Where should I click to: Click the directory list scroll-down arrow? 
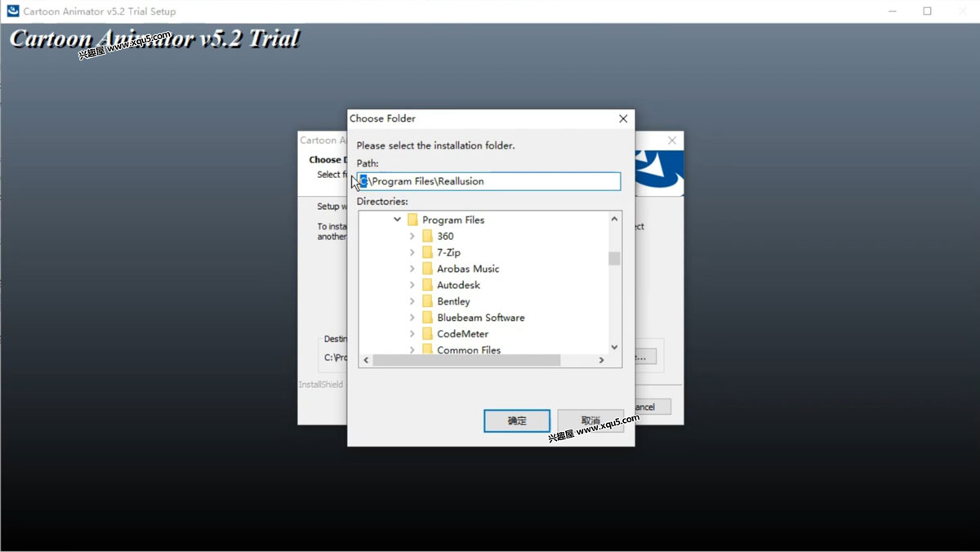click(x=614, y=347)
